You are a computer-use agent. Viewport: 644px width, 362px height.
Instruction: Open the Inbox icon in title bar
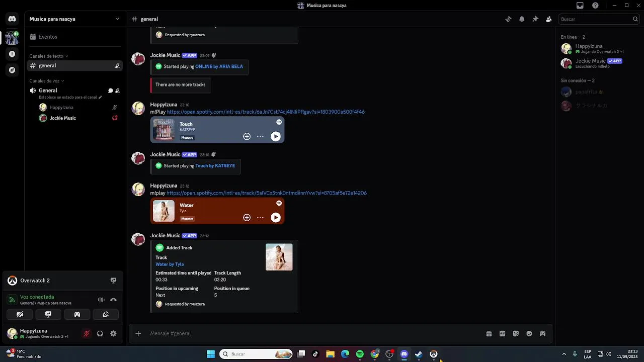pos(580,6)
